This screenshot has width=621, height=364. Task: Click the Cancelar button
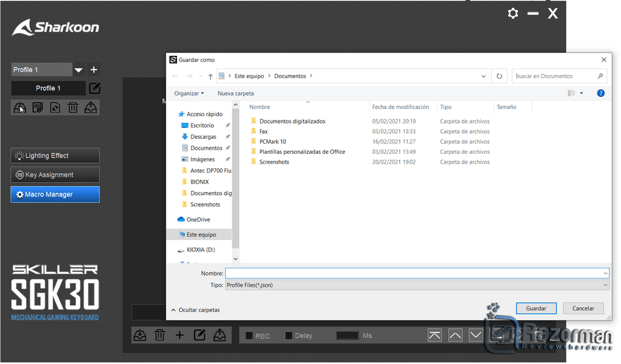[583, 308]
